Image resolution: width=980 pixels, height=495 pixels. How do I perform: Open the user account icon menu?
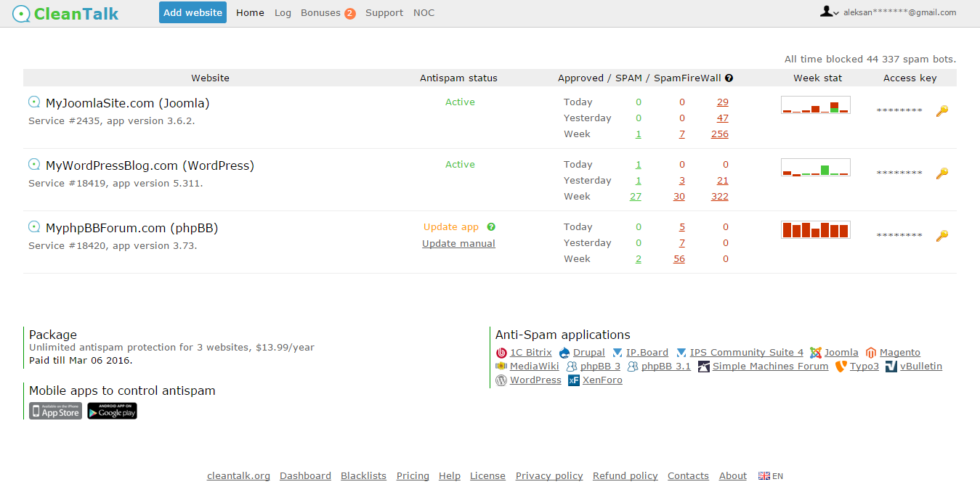point(829,12)
